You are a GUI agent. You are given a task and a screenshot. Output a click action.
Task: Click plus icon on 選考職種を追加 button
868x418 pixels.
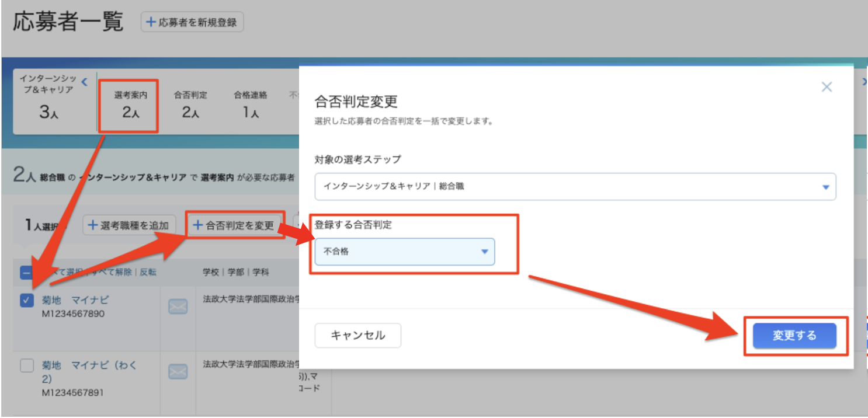point(92,225)
